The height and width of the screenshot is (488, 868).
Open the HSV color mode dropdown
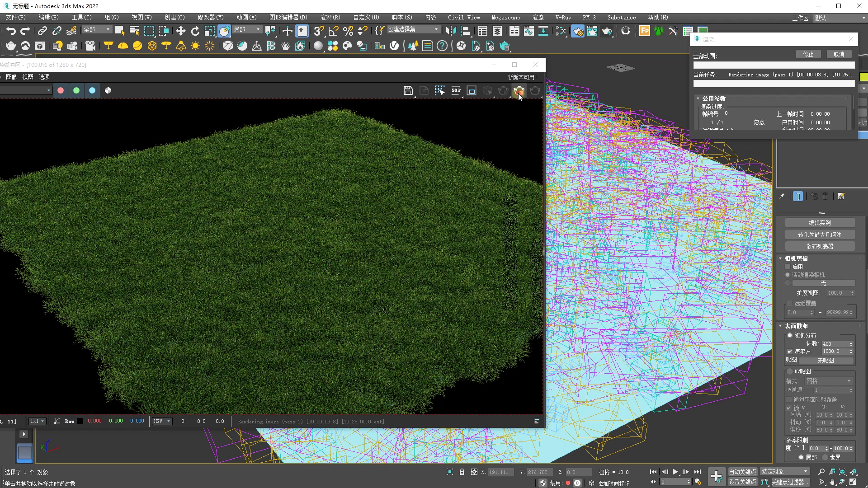pyautogui.click(x=162, y=421)
